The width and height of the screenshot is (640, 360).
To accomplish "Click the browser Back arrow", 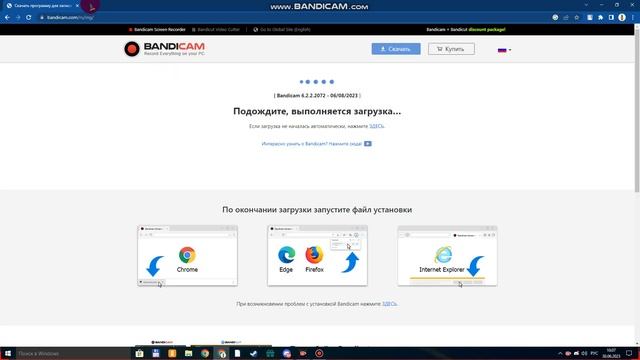I will tap(7, 18).
